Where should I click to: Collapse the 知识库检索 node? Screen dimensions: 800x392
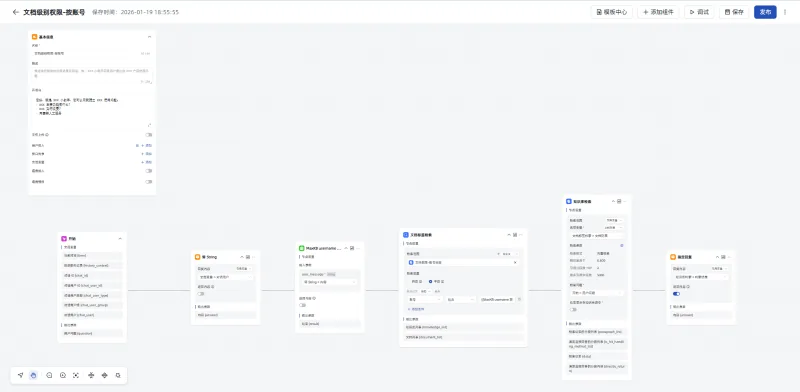(x=613, y=202)
